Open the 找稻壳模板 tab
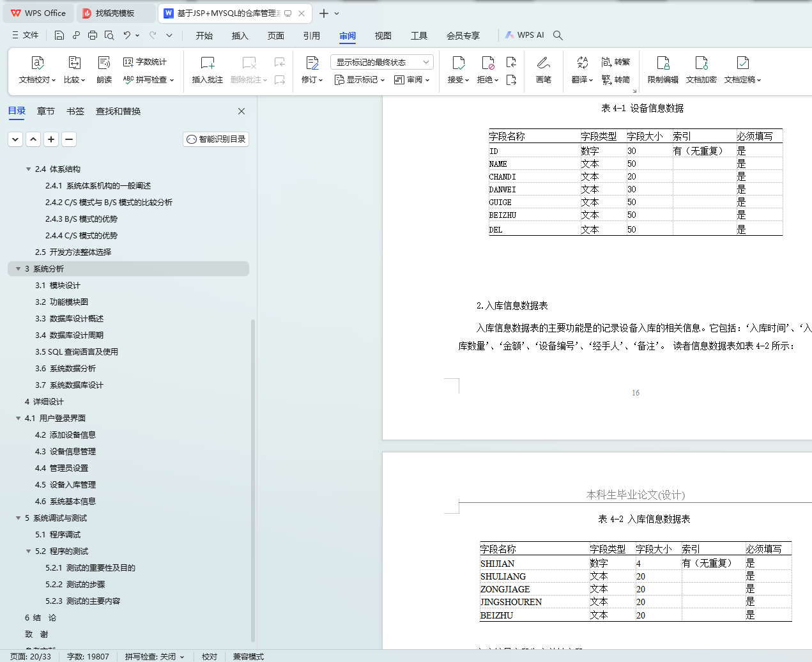The image size is (812, 662). click(115, 13)
